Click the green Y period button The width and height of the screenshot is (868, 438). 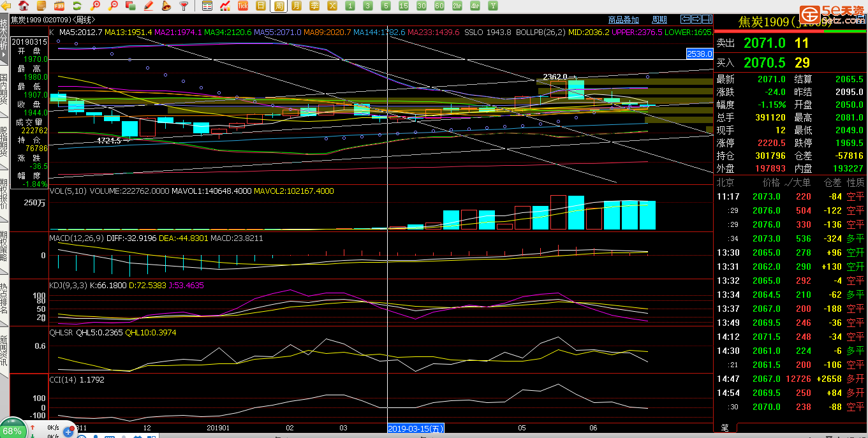click(x=493, y=6)
